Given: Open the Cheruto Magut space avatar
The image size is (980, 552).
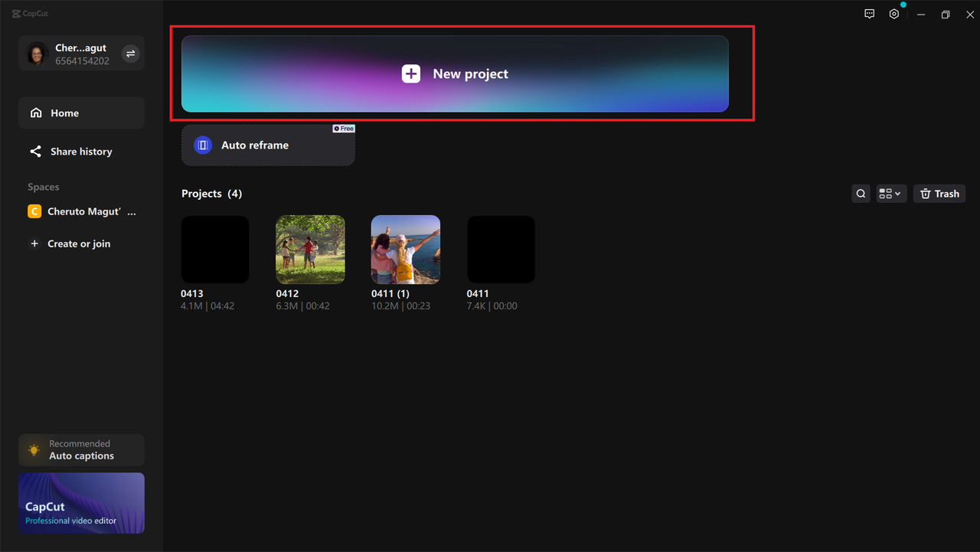Looking at the screenshot, I should [x=34, y=211].
